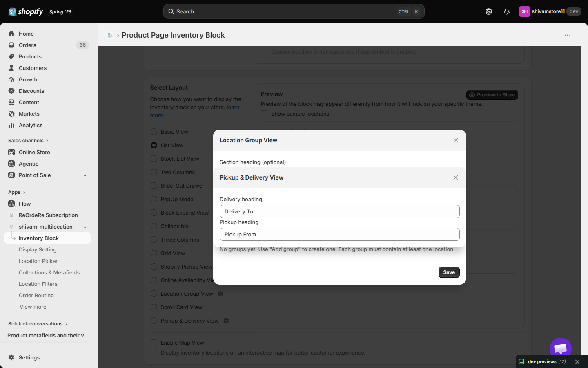588x368 pixels.
Task: Select the Stock List View option
Action: pos(154,159)
